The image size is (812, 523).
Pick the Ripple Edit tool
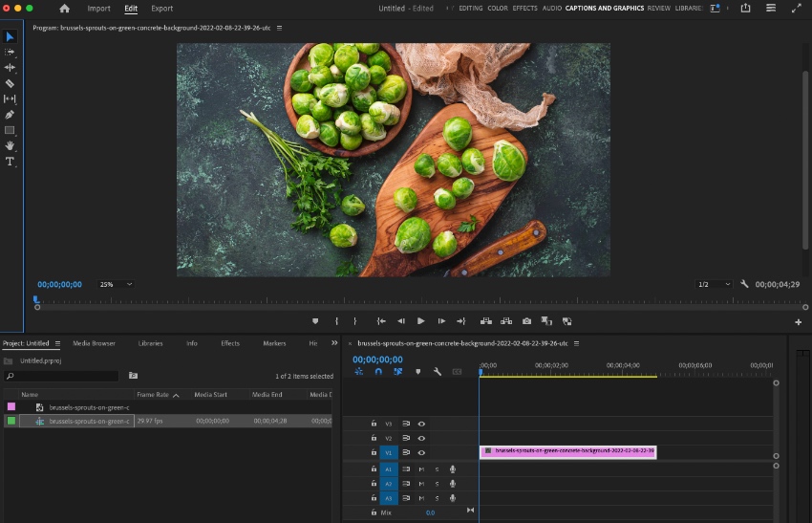(x=10, y=67)
